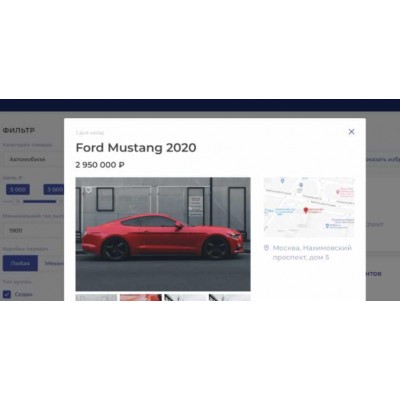Open the first gallery thumbnail below photo
This screenshot has width=400, height=400.
tap(96, 297)
